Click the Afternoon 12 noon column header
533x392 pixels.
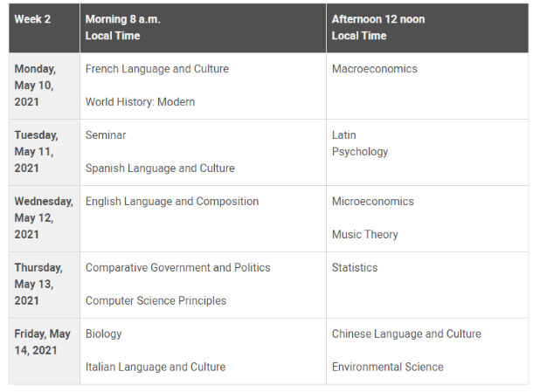(x=378, y=19)
